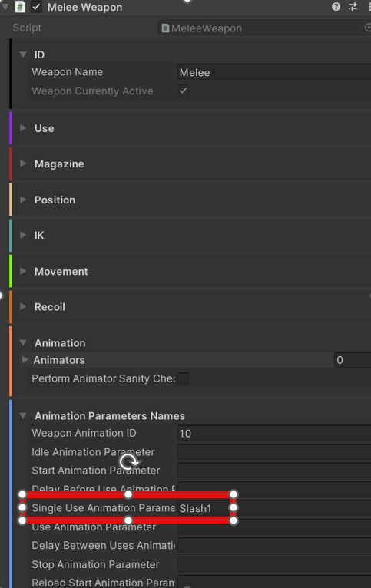Click the Perform Animator Sanity Check label
Screen dimensions: 371x588
click(104, 378)
